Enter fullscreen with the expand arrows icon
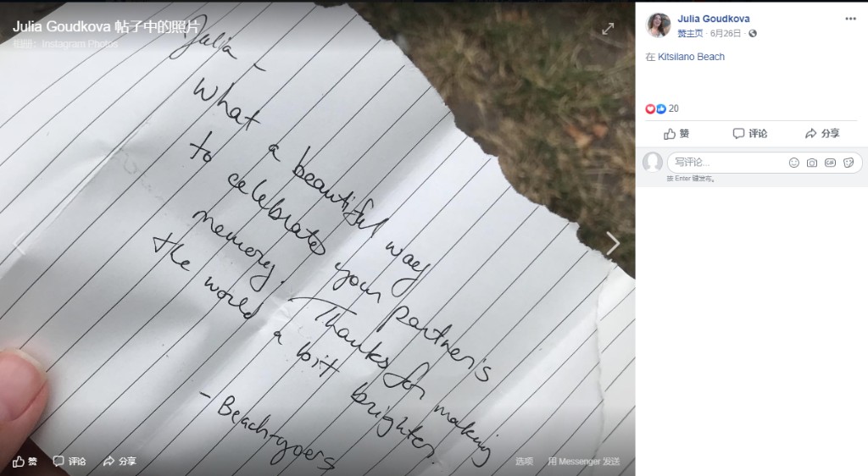 608,29
